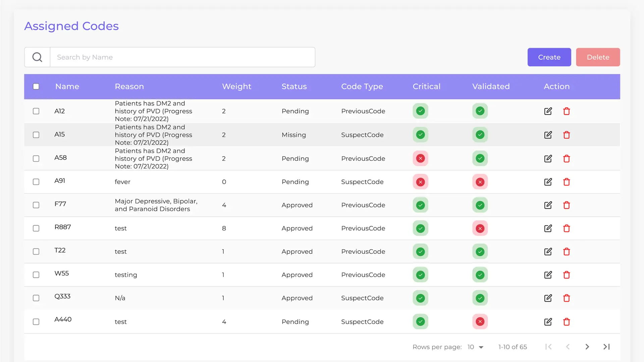
Task: Click red critical indicator for A58
Action: [x=420, y=159]
